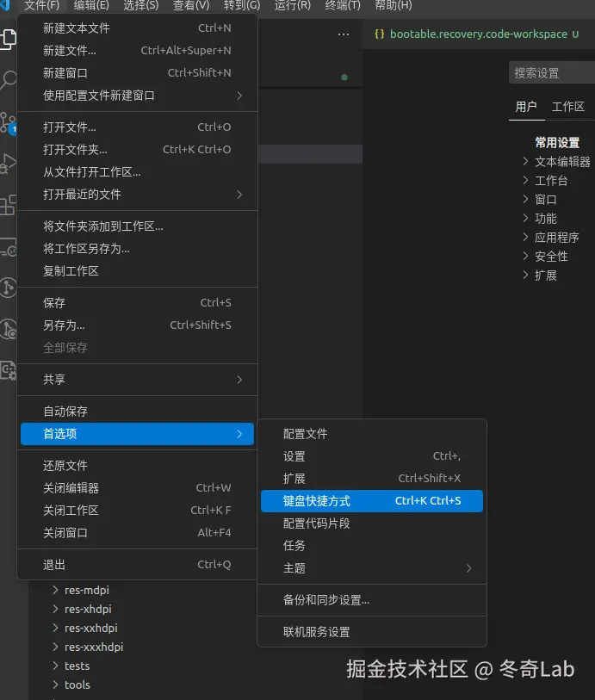Viewport: 595px width, 700px height.
Task: Select 配置代码片段 submenu entry
Action: click(x=372, y=523)
